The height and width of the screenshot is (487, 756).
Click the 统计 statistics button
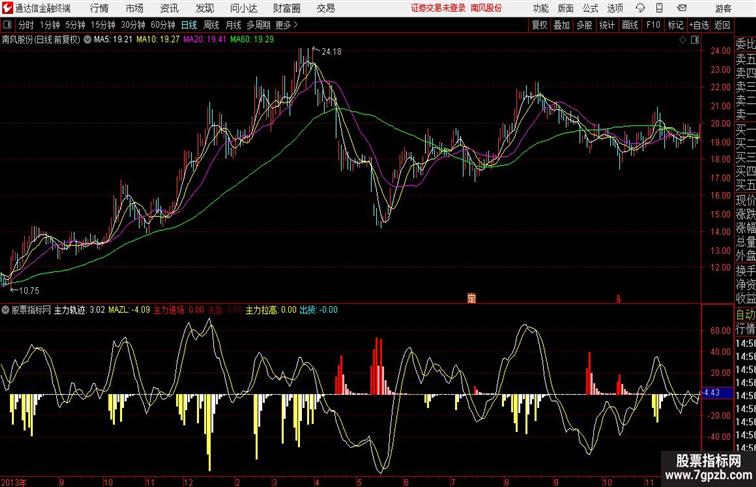coord(607,25)
